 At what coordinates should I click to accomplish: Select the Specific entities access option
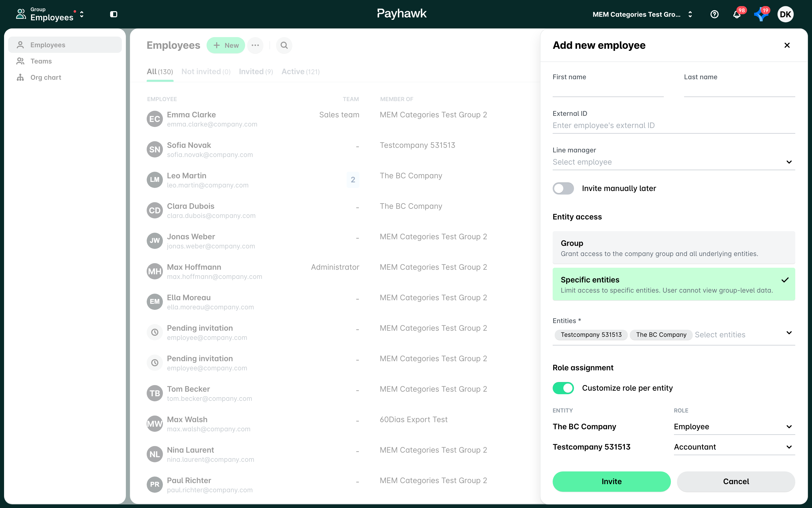tap(674, 284)
